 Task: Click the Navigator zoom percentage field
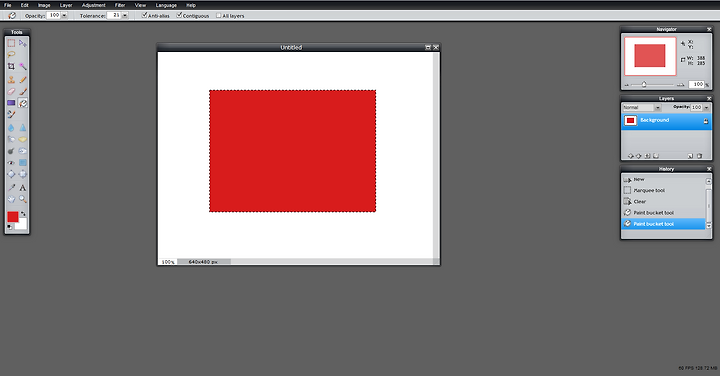[697, 84]
